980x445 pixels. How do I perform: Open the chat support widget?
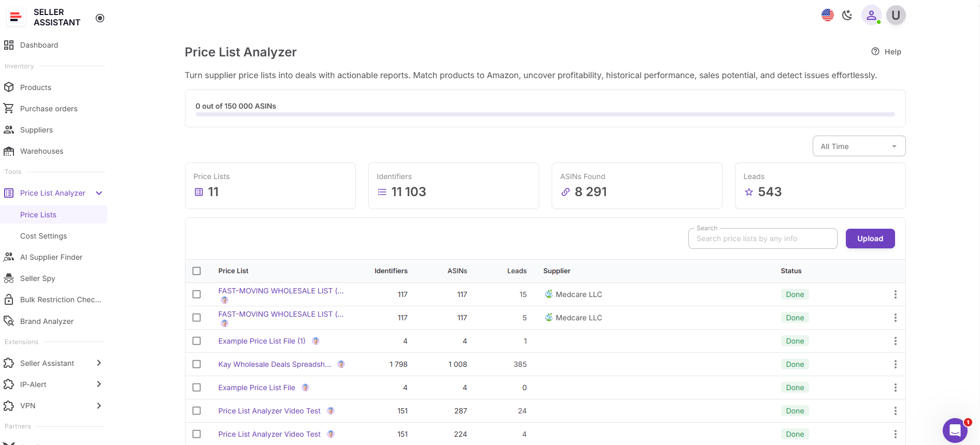click(x=955, y=430)
